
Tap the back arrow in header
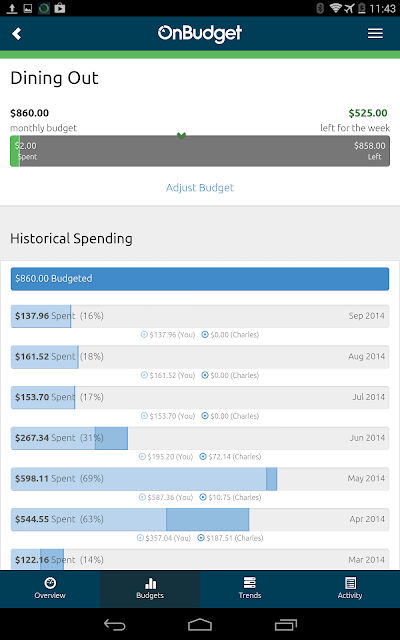tap(16, 33)
